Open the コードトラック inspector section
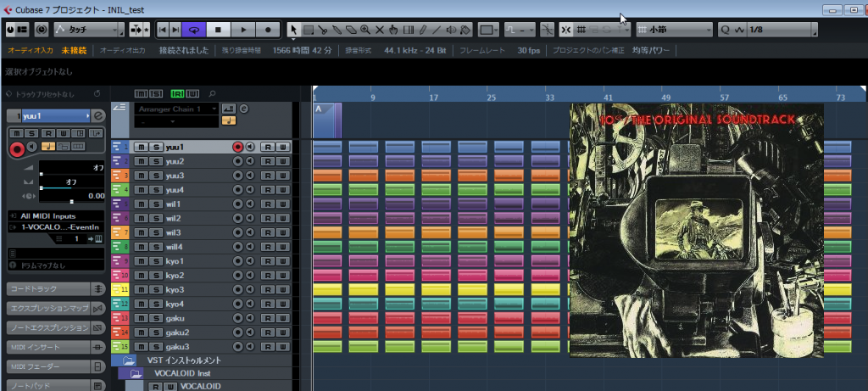Screen dimensions: 868x391 (x=56, y=288)
